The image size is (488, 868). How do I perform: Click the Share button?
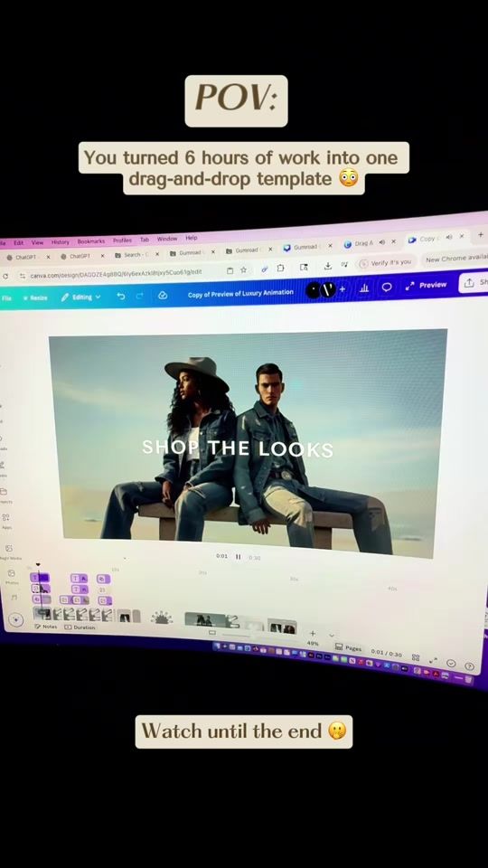click(474, 282)
